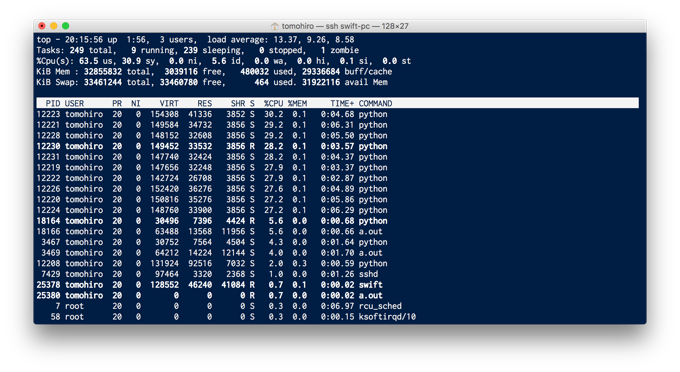Click the '63.5 us' CPU usage value
The width and height of the screenshot is (680, 372).
[x=95, y=61]
